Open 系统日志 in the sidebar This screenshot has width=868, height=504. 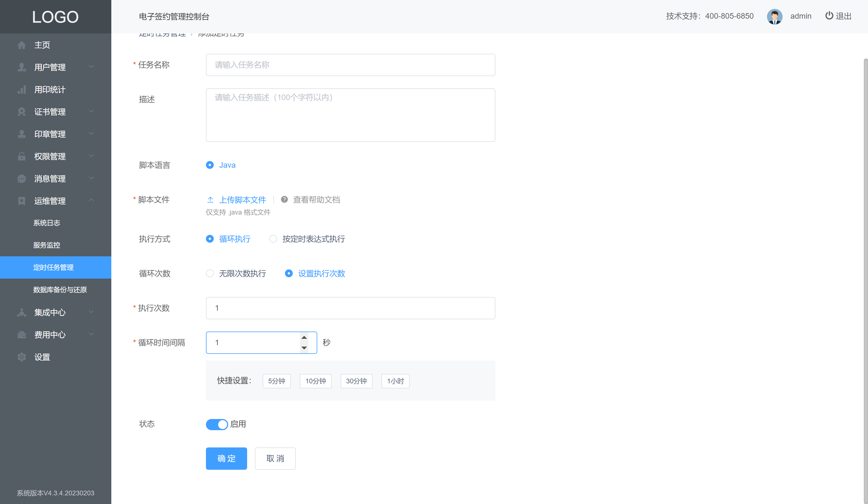pos(46,223)
